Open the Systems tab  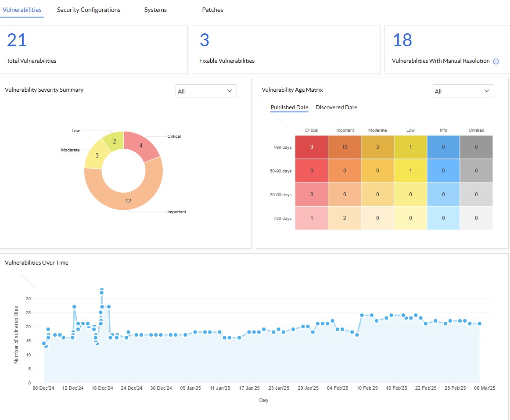coord(155,10)
